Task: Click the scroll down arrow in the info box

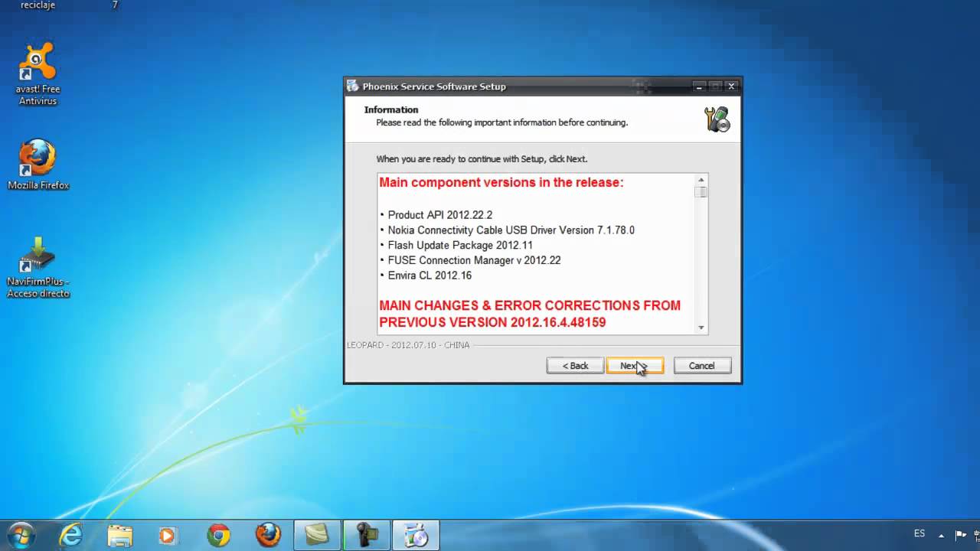Action: pyautogui.click(x=701, y=328)
